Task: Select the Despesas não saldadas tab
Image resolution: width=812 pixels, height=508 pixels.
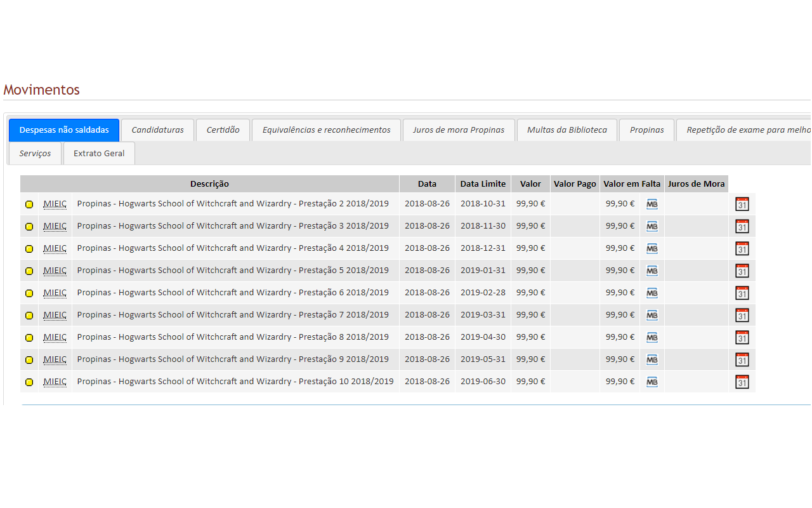Action: coord(64,130)
